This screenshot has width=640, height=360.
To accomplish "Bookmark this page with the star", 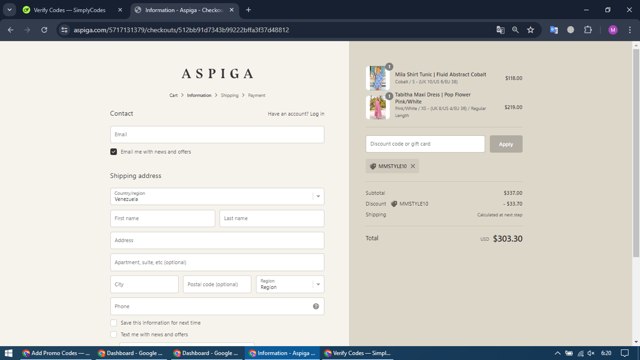I will click(x=531, y=30).
